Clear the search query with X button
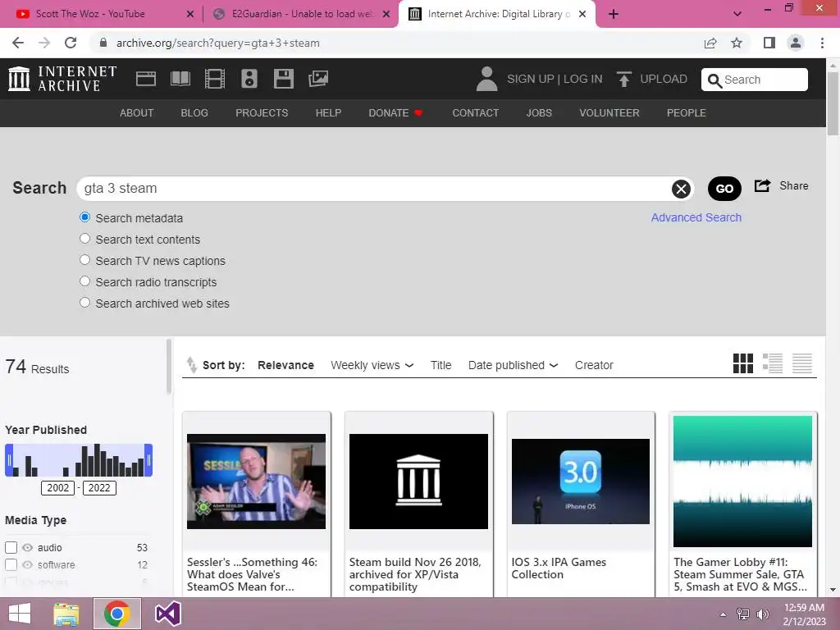 [x=681, y=189]
